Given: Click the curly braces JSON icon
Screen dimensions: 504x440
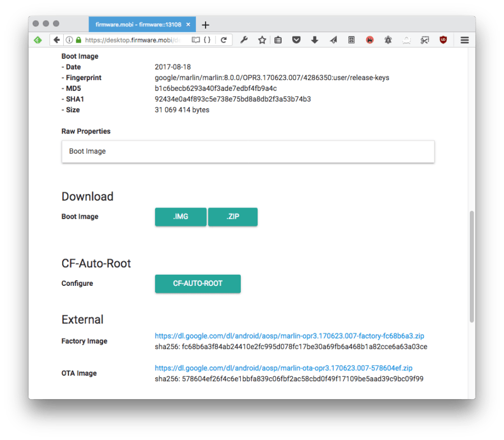Looking at the screenshot, I should pos(207,40).
